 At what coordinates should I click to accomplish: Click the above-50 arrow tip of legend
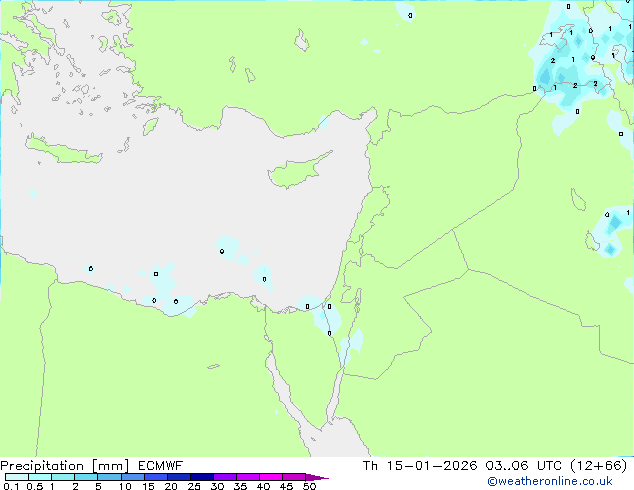pyautogui.click(x=317, y=477)
